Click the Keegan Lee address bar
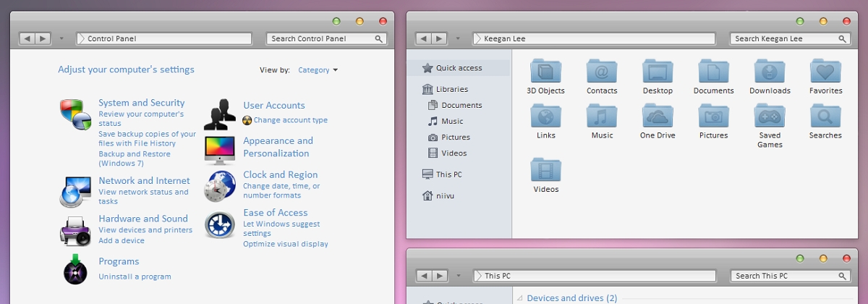The image size is (868, 304). [x=595, y=39]
